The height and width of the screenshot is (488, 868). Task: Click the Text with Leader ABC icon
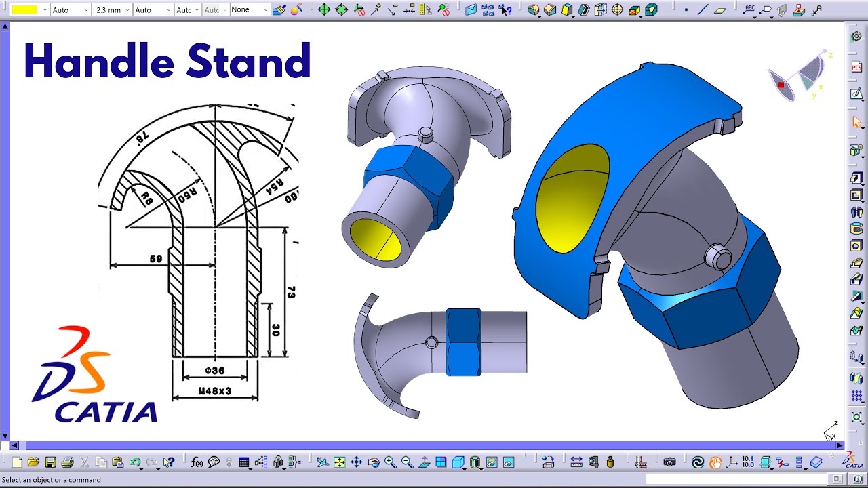(749, 9)
